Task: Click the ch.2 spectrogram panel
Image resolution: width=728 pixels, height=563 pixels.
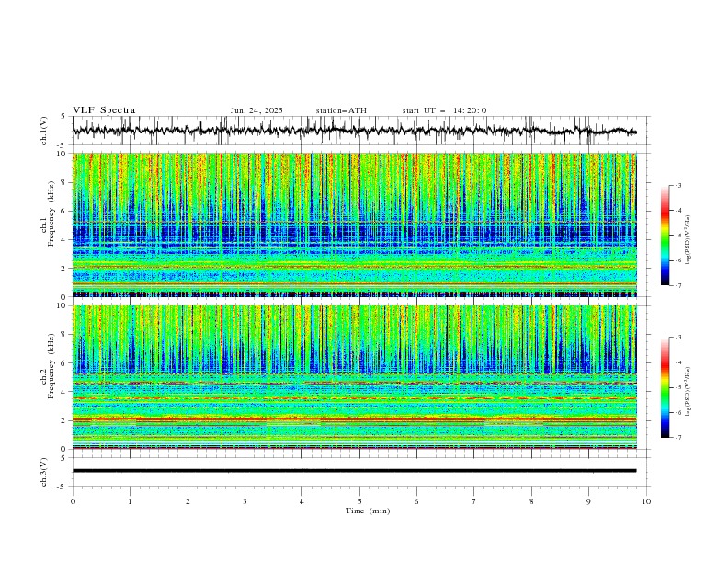Action: pos(355,377)
